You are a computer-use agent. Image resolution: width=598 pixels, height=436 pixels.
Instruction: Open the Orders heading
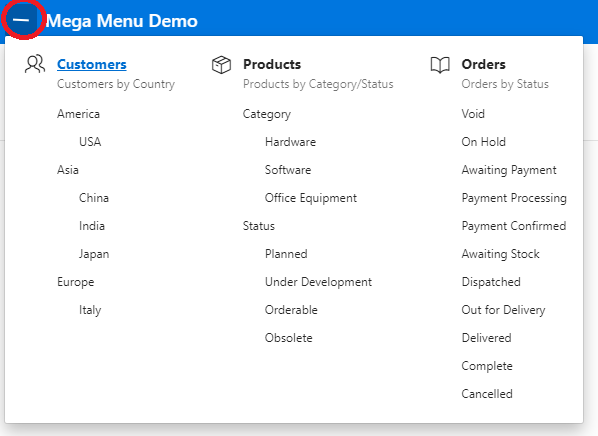(483, 64)
